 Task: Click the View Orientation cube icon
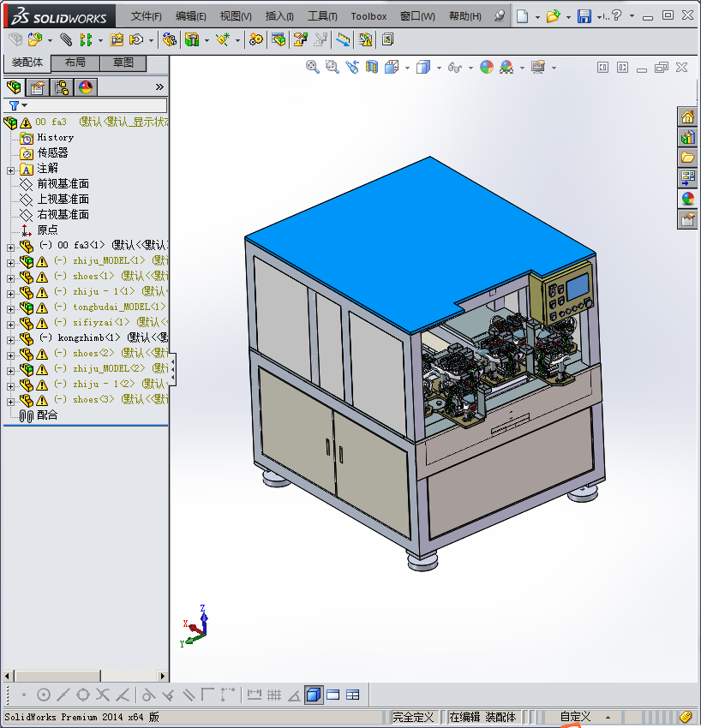392,68
